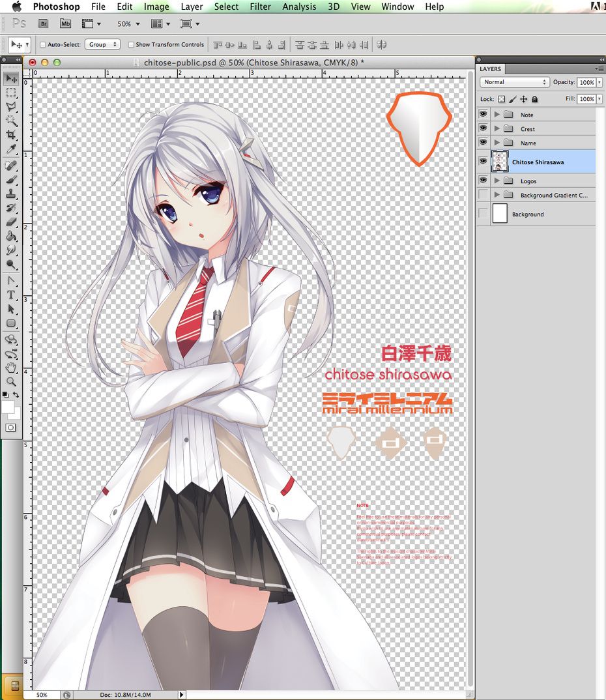Enable the Auto-Select checkbox

(43, 45)
